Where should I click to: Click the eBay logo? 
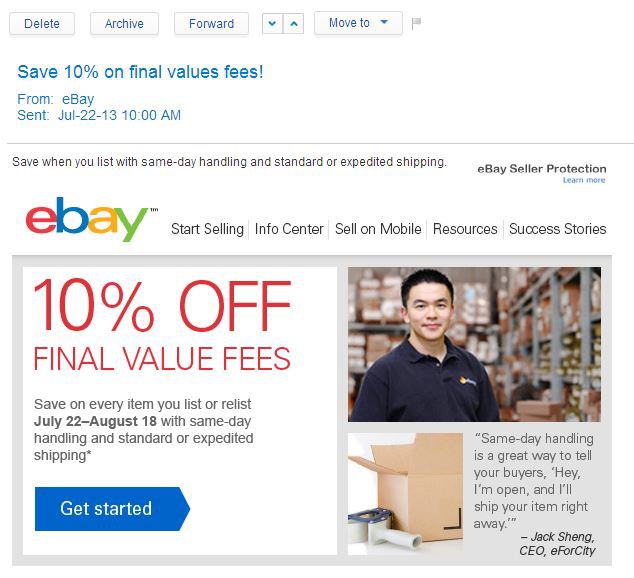click(91, 219)
